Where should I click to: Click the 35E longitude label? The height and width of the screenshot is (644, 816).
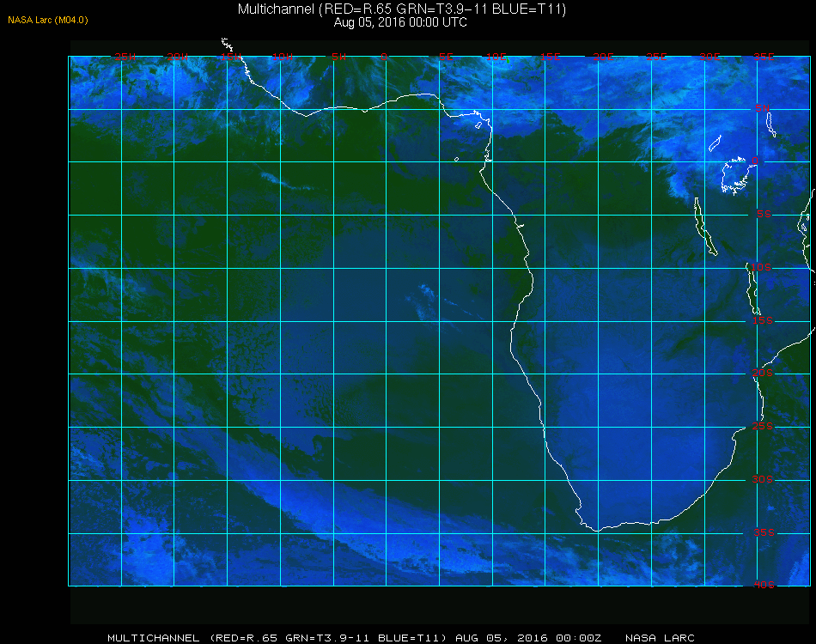tap(764, 57)
